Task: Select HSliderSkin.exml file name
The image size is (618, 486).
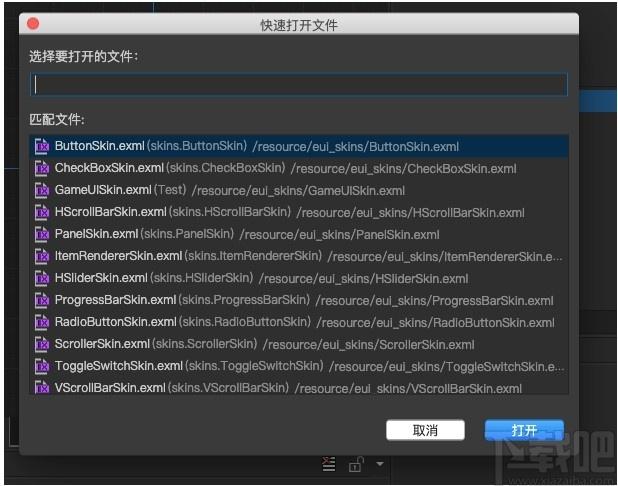Action: coord(101,278)
